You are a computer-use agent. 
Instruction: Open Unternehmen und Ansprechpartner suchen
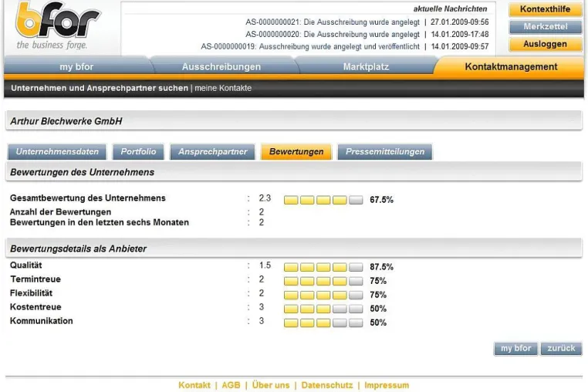100,88
